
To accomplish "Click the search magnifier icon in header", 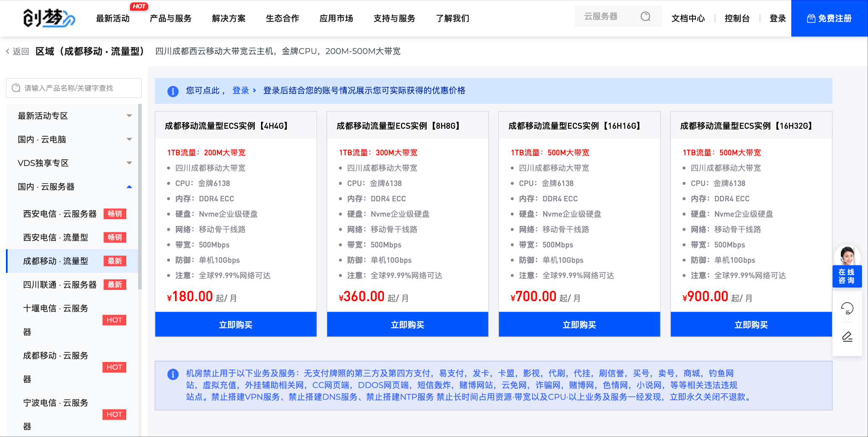I will (645, 17).
